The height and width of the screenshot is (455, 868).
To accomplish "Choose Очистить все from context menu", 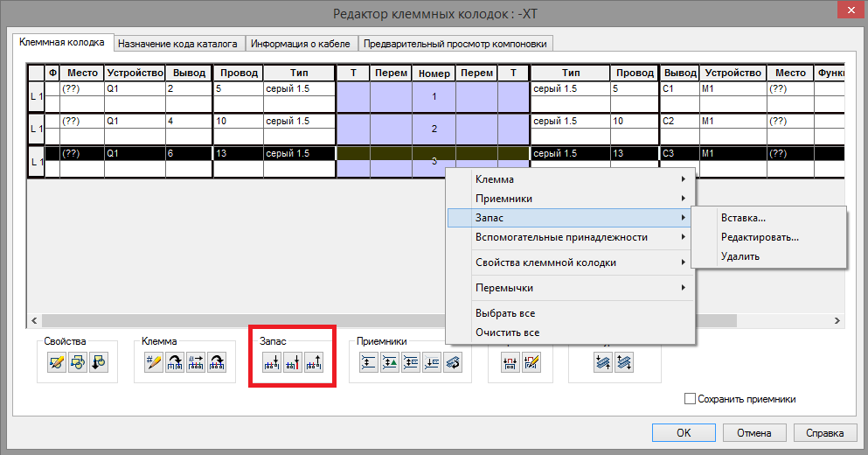I will (569, 332).
